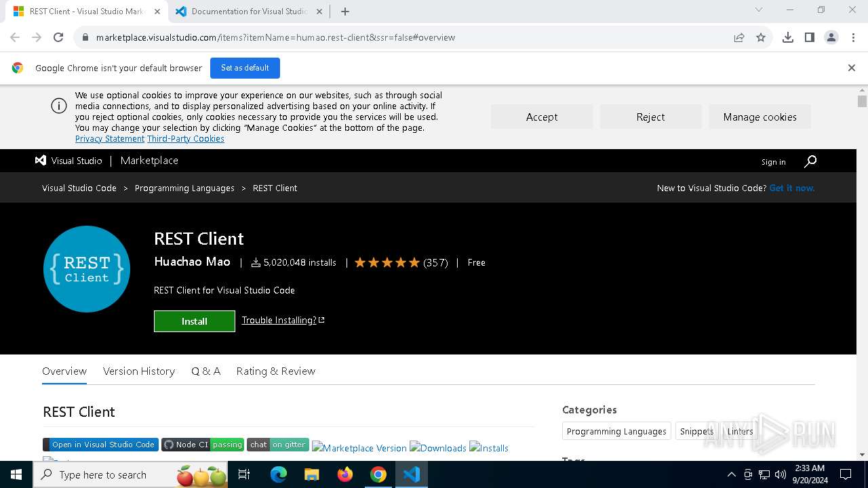Dismiss the default browser notification bar
Image resolution: width=868 pixels, height=488 pixels.
[x=852, y=68]
